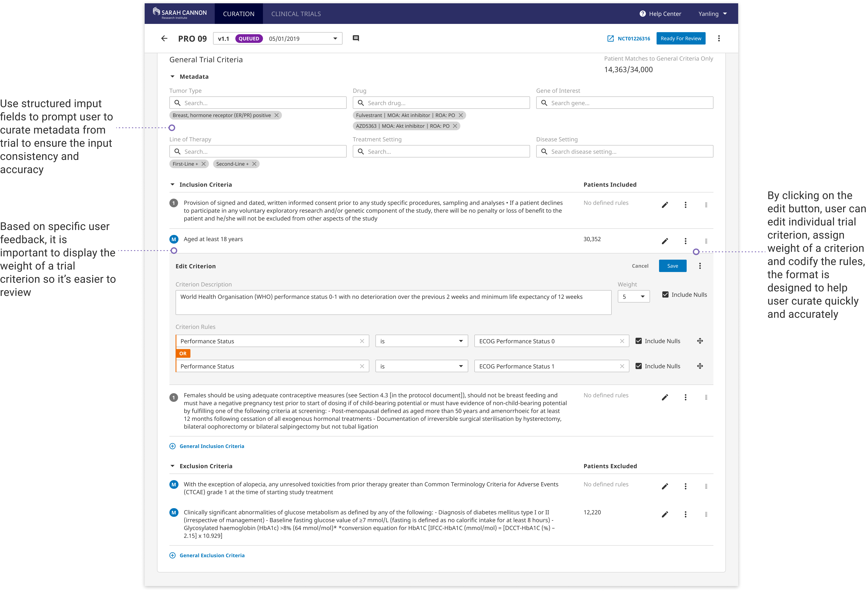Click the Tumor Type search field
Viewport: 868px width, 591px height.
[258, 103]
